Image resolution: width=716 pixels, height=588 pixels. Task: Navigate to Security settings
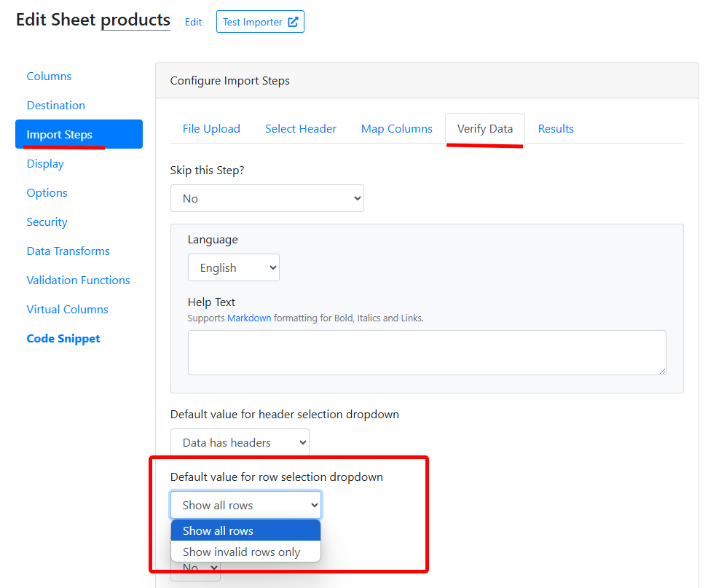pyautogui.click(x=47, y=222)
